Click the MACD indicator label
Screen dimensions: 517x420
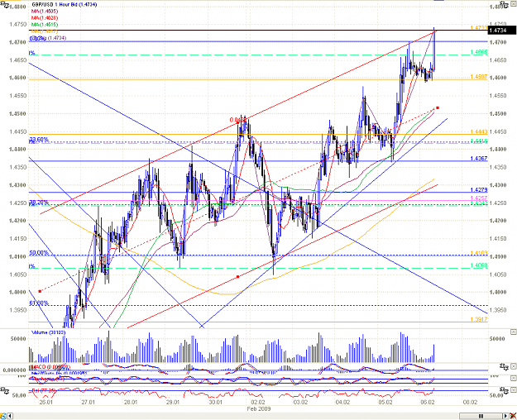coord(50,367)
